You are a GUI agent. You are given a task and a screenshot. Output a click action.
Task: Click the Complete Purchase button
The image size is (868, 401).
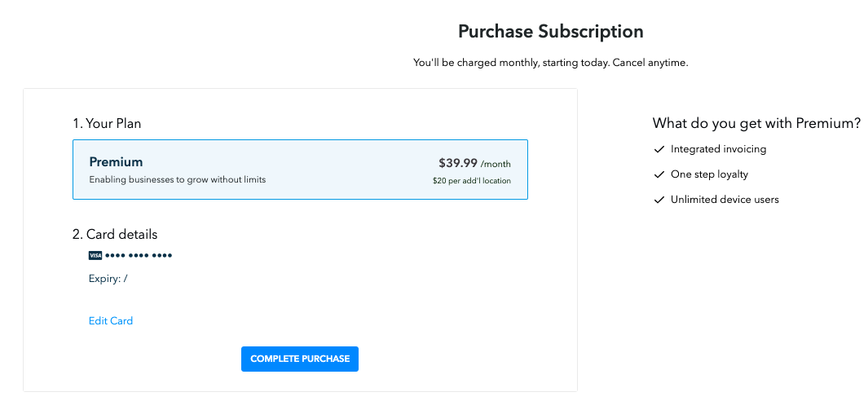[x=299, y=359]
